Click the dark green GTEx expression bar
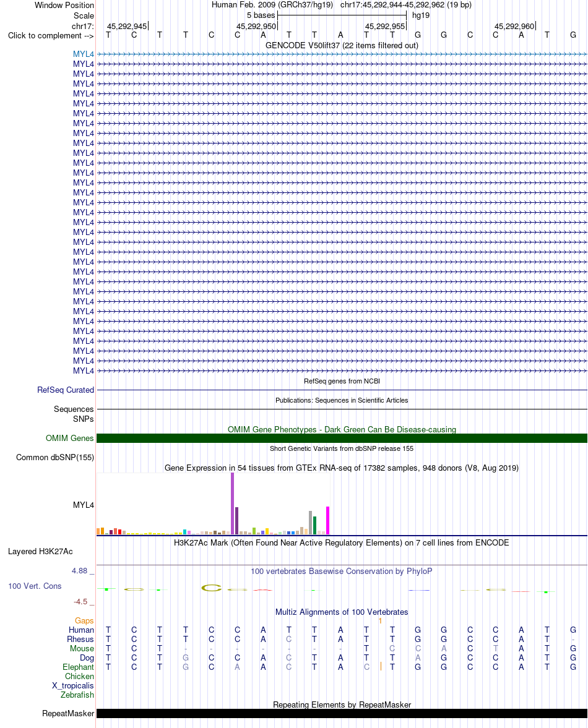588x728 pixels. tap(315, 526)
